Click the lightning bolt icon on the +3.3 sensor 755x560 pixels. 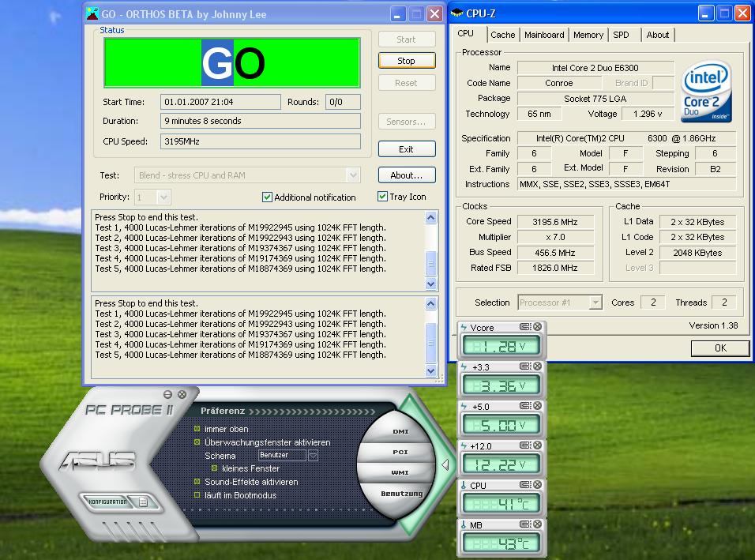pyautogui.click(x=464, y=367)
